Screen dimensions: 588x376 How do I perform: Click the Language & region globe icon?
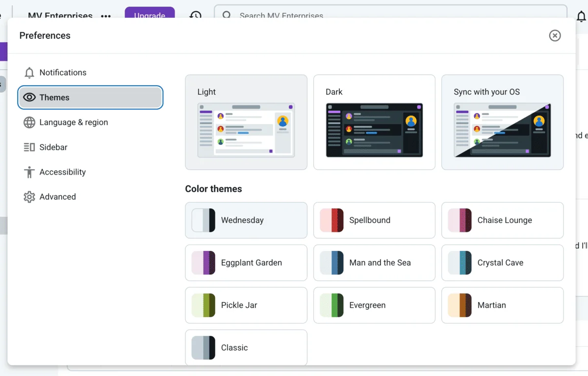tap(29, 122)
